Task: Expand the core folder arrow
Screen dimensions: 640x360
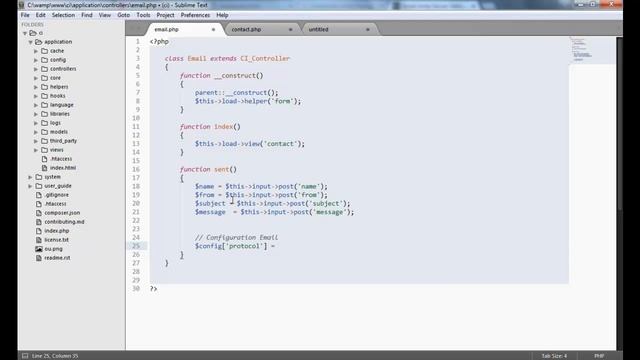Action: (36, 78)
